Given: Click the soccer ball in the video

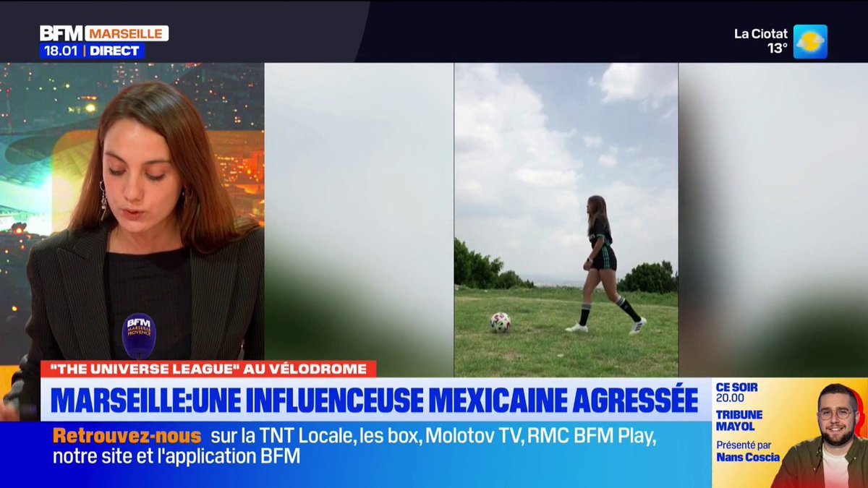Looking at the screenshot, I should coord(500,322).
